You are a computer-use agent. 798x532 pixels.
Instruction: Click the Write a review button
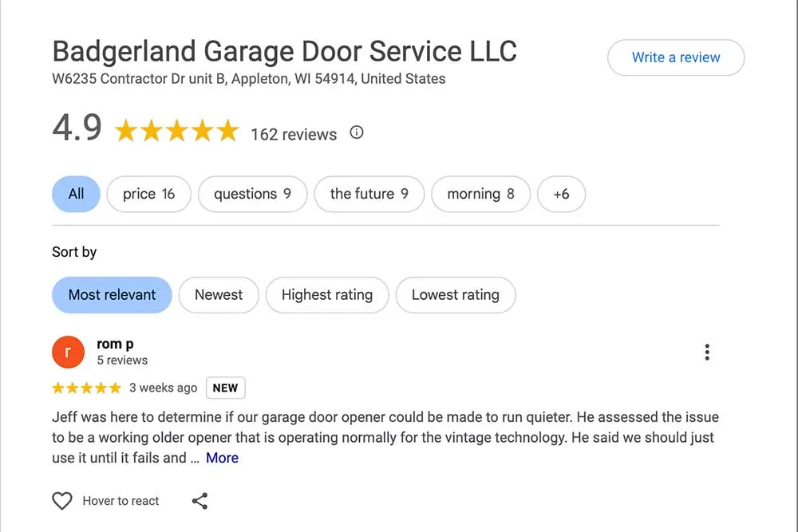point(676,57)
